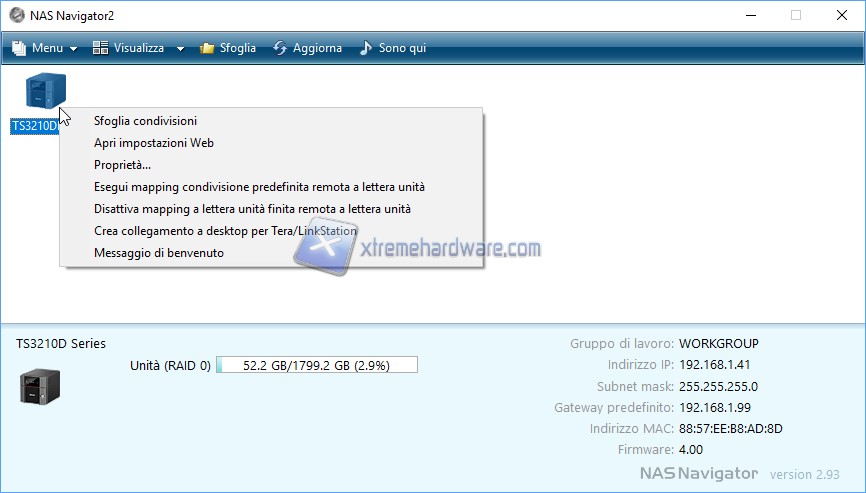Click the Visualizza grid icon

click(x=100, y=48)
